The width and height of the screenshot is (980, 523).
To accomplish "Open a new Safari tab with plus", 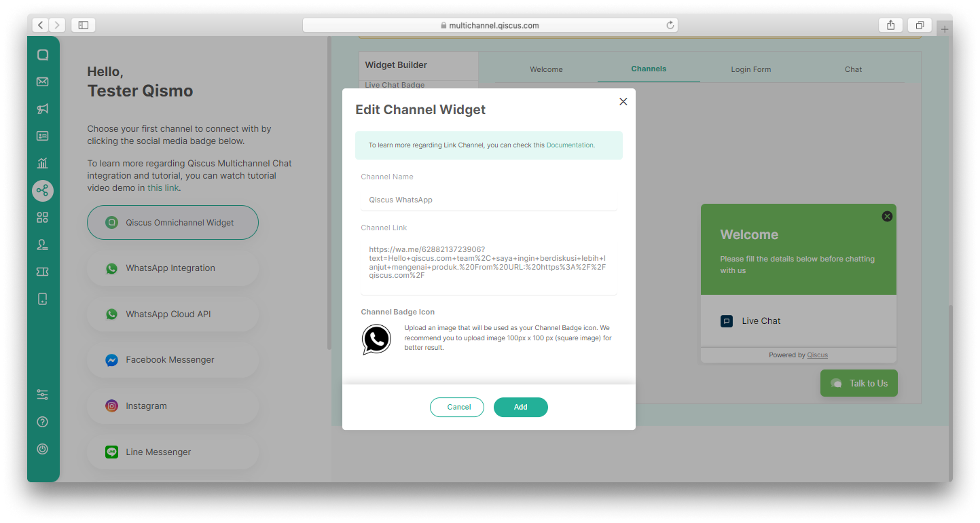I will [945, 29].
